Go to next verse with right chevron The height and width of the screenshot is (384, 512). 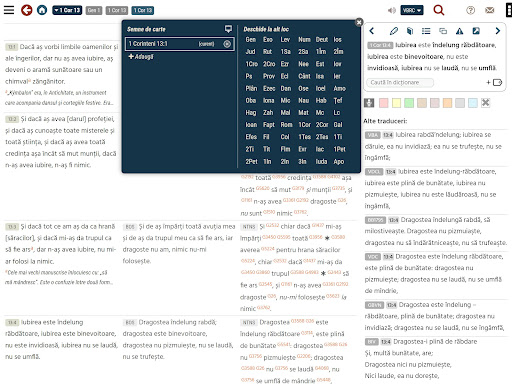pos(498,31)
